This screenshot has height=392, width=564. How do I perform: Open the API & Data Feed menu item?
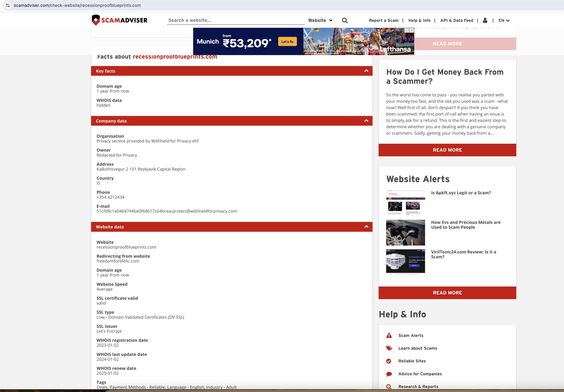tap(456, 20)
